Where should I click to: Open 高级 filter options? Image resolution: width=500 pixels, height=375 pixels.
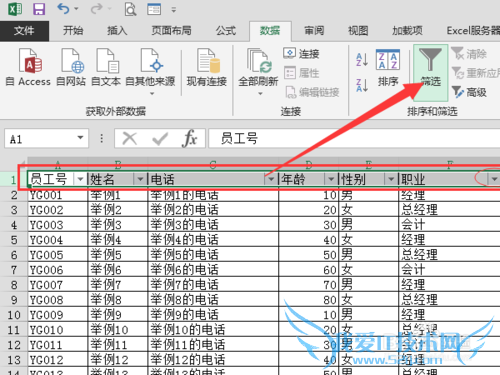click(469, 92)
